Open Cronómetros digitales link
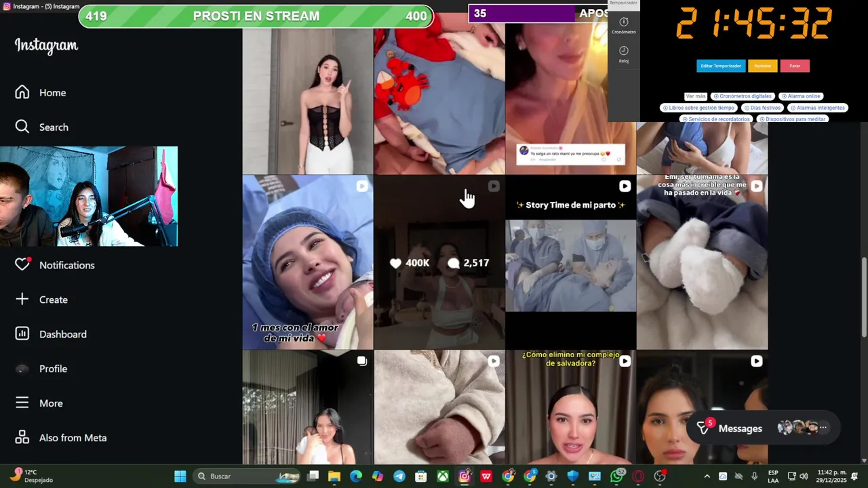Image resolution: width=868 pixels, height=488 pixels. coord(743,96)
